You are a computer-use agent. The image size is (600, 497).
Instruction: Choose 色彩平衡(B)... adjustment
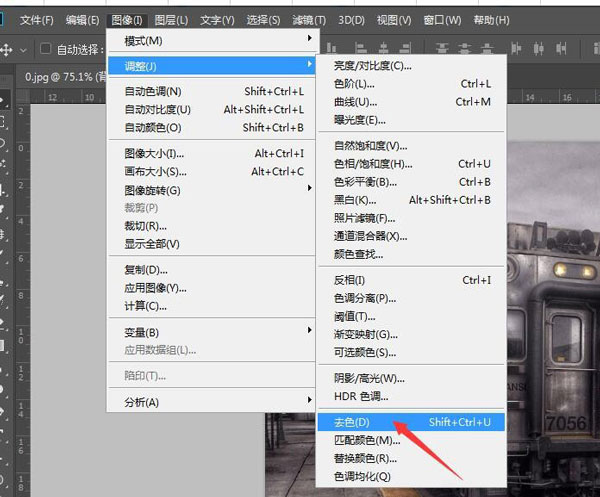click(x=411, y=182)
